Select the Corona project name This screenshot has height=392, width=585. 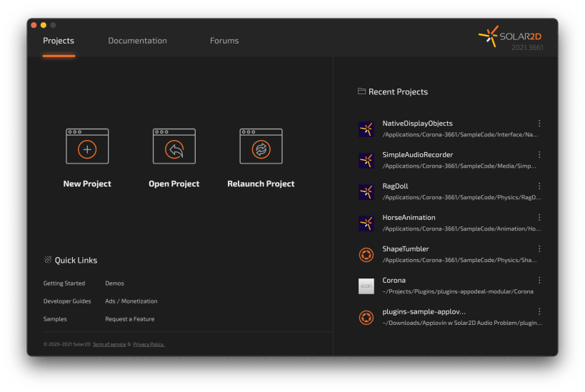pos(394,280)
